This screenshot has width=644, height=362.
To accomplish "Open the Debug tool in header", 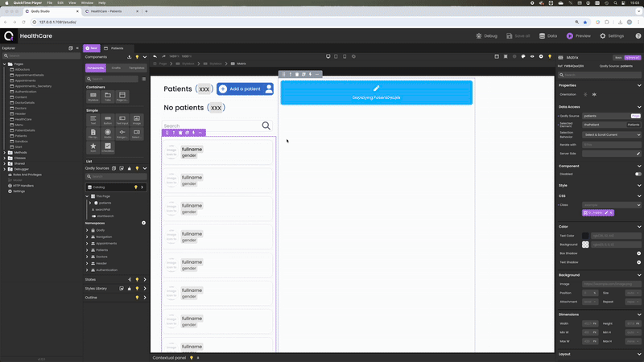I will (481, 36).
